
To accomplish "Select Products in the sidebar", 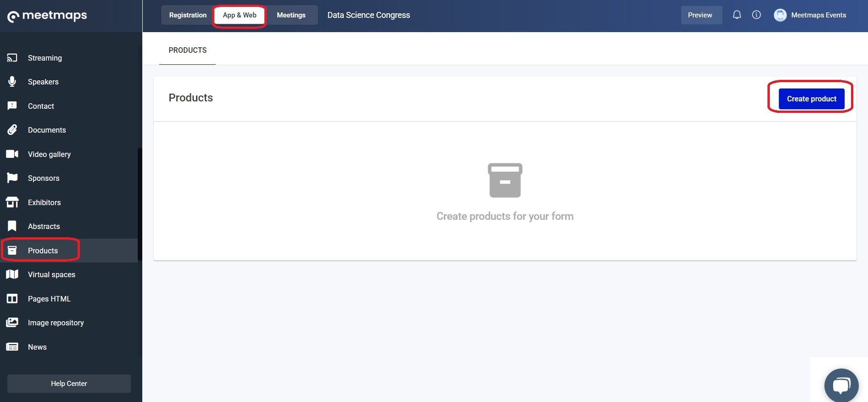I will (x=69, y=251).
